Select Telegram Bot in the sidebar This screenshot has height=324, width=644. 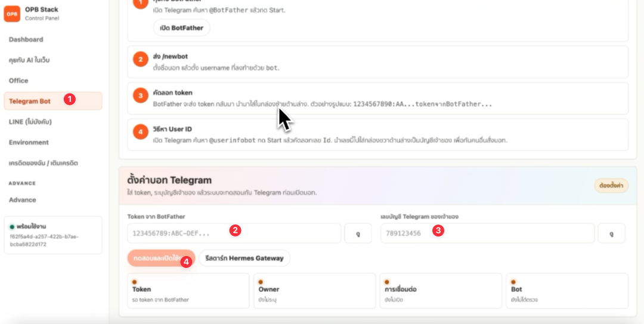click(x=53, y=101)
